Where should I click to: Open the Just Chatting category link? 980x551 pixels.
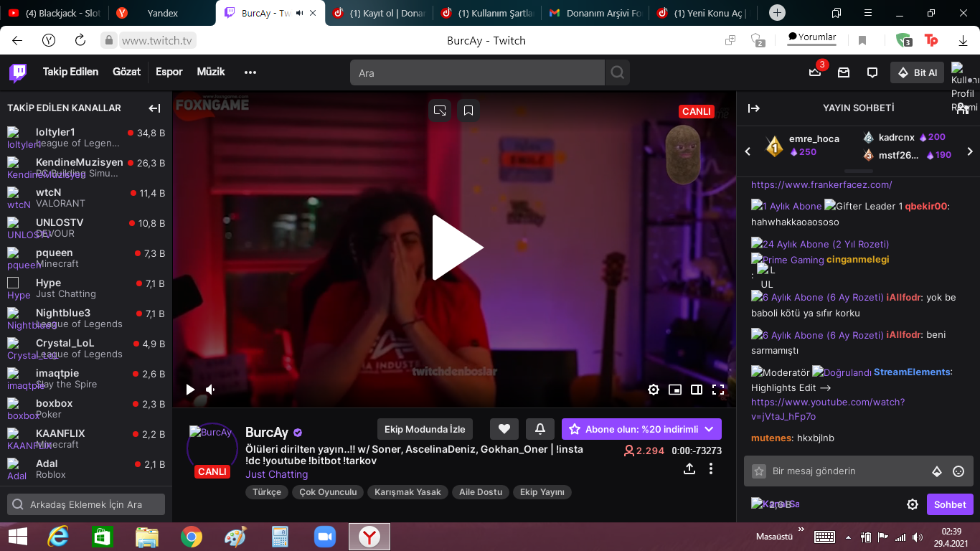click(x=277, y=474)
